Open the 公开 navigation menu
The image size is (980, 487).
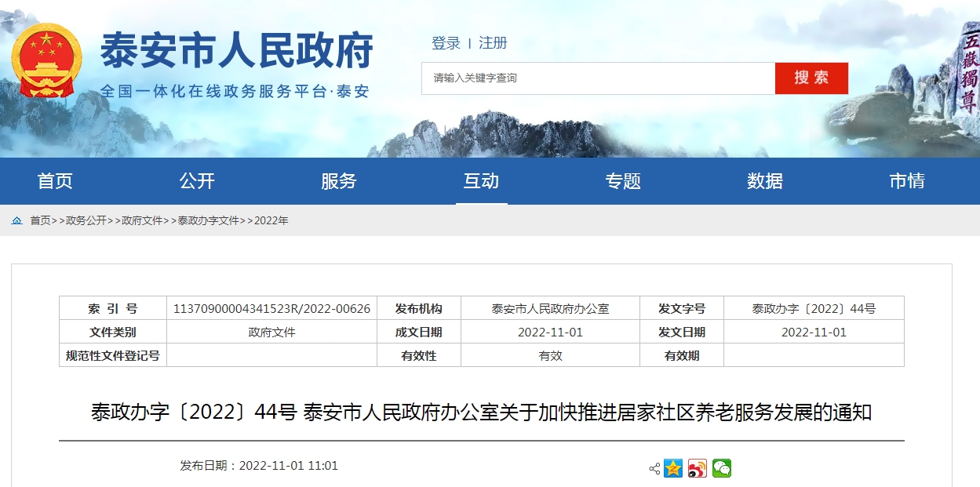(x=198, y=180)
